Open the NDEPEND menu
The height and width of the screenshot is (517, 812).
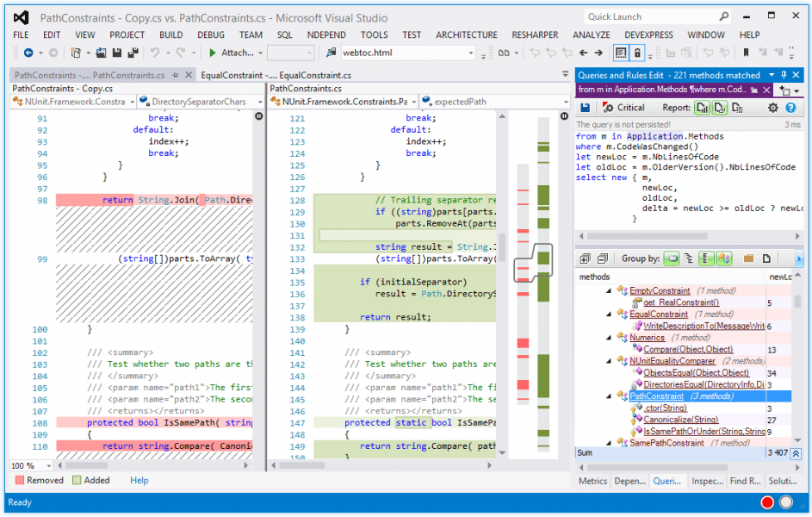(x=326, y=34)
